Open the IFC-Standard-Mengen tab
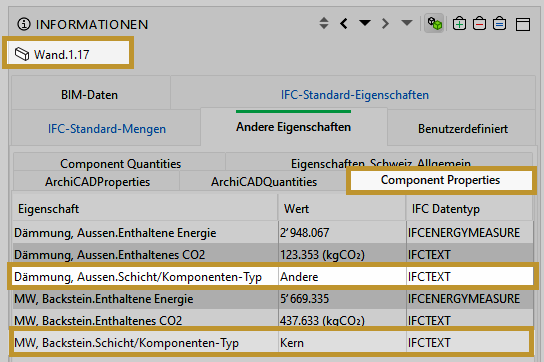 point(107,129)
